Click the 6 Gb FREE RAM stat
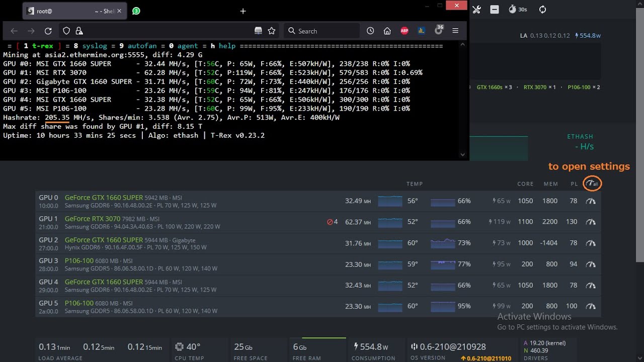 307,351
